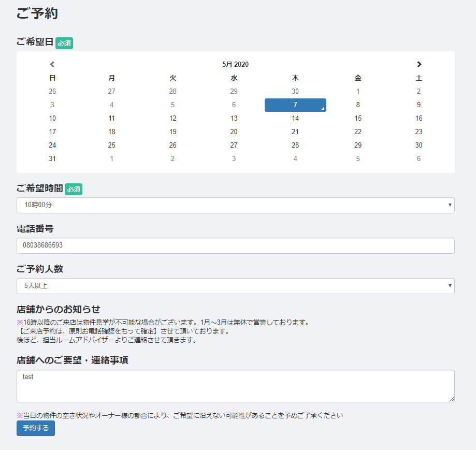Viewport: 476px width, 450px height.
Task: Click the previous month chevron arrow
Action: point(52,64)
